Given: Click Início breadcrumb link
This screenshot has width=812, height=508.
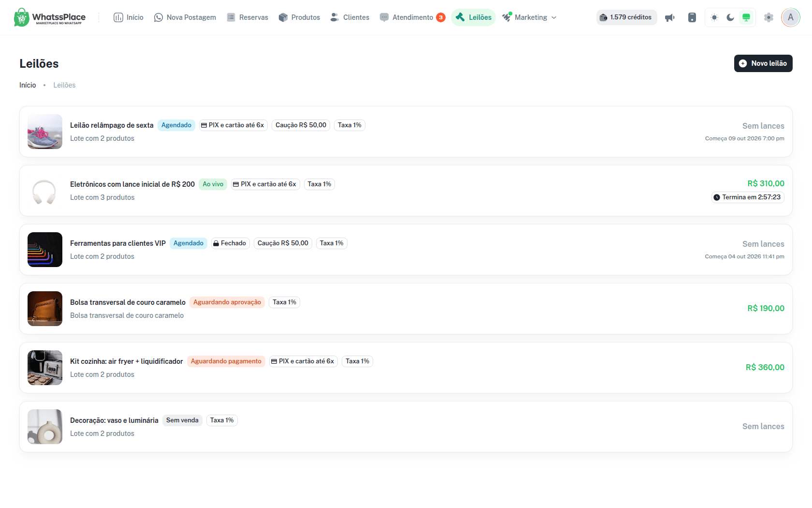Looking at the screenshot, I should [28, 85].
